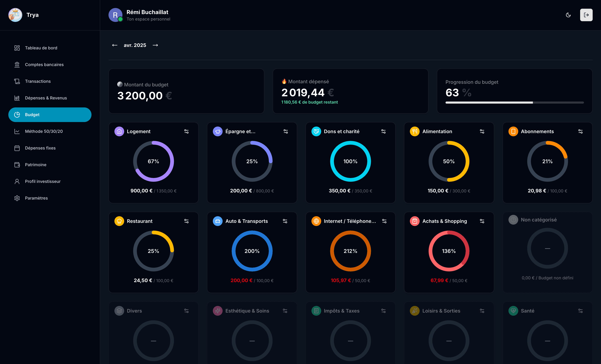
Task: Go to the Patrimoine page
Action: pyautogui.click(x=50, y=165)
